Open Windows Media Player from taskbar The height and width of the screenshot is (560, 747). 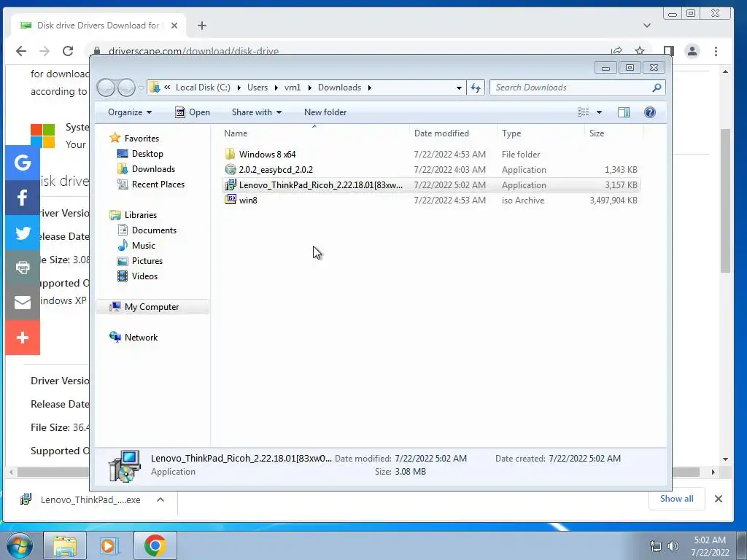pos(109,545)
